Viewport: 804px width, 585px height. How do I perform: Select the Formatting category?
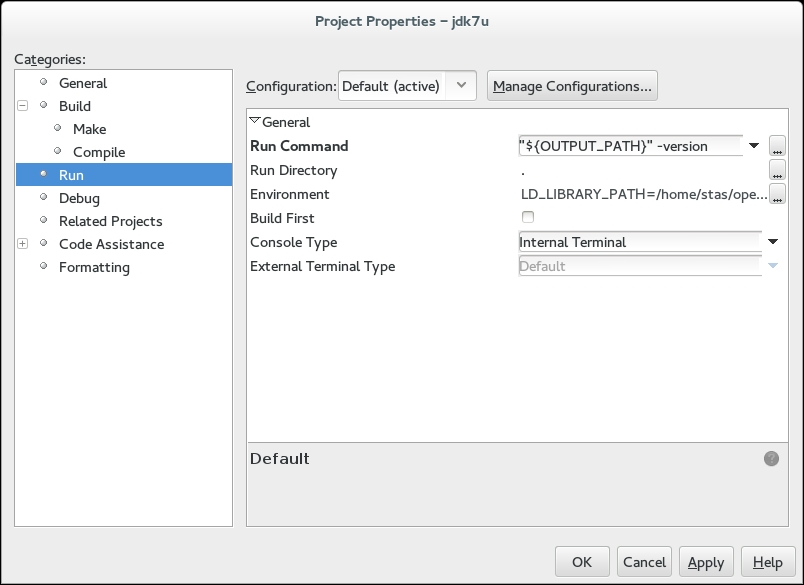pyautogui.click(x=94, y=267)
